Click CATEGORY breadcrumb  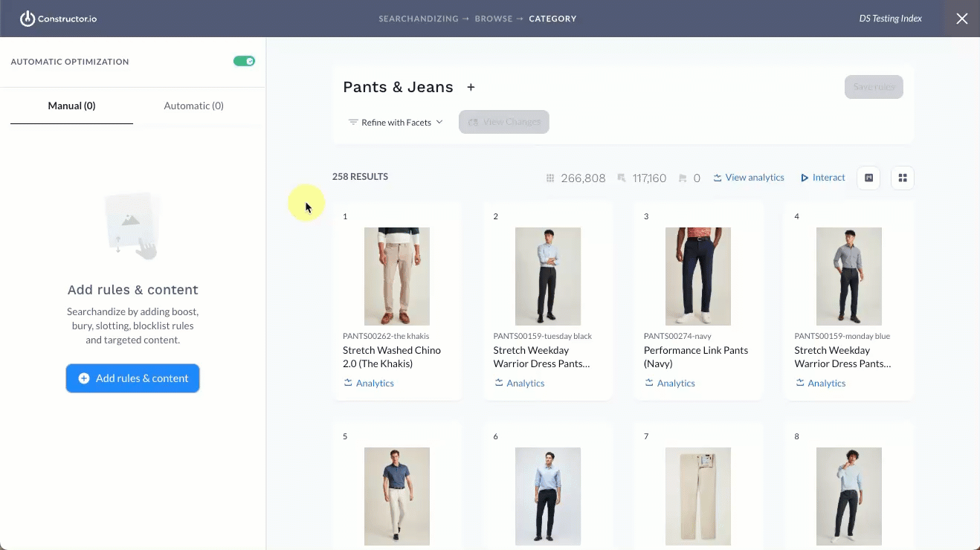coord(552,19)
